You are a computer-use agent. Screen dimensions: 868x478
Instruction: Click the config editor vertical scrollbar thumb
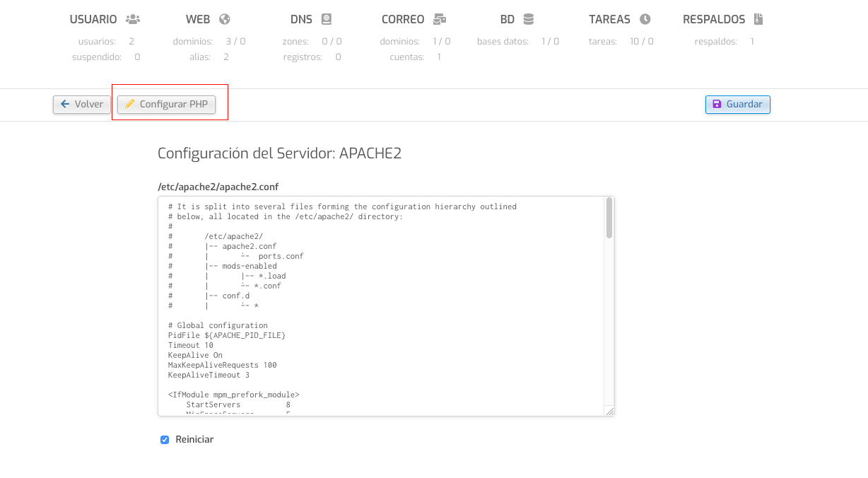pos(609,218)
